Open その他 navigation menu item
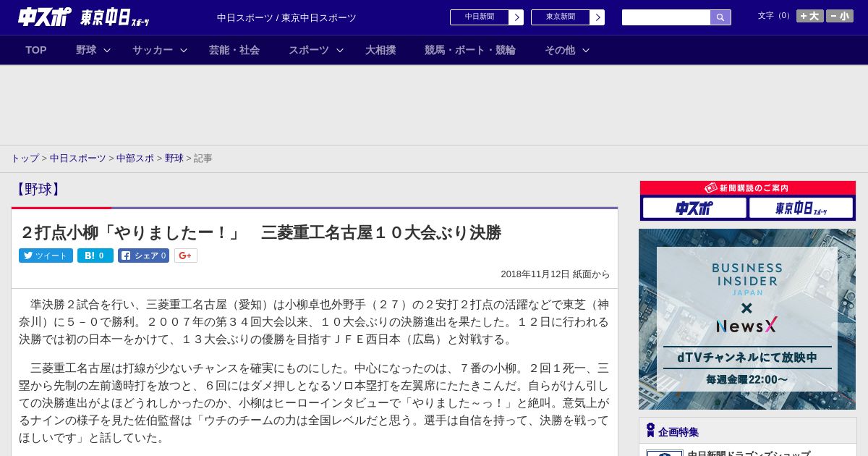 (x=560, y=50)
